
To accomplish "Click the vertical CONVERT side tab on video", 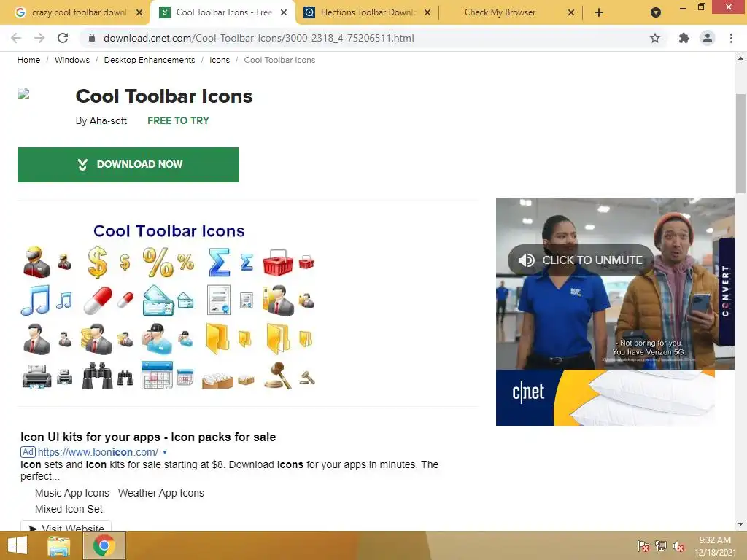I will 726,292.
